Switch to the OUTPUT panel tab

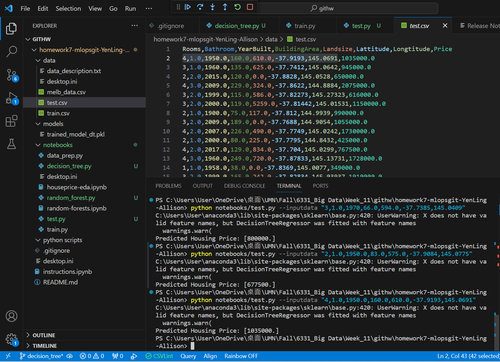(x=202, y=186)
